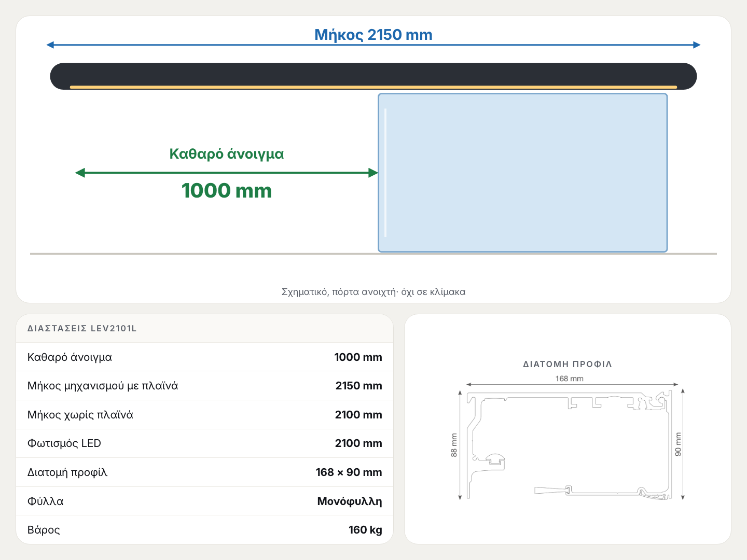Click the 'Μονόφυλλη' value
Viewport: 747px width, 560px height.
click(x=350, y=501)
